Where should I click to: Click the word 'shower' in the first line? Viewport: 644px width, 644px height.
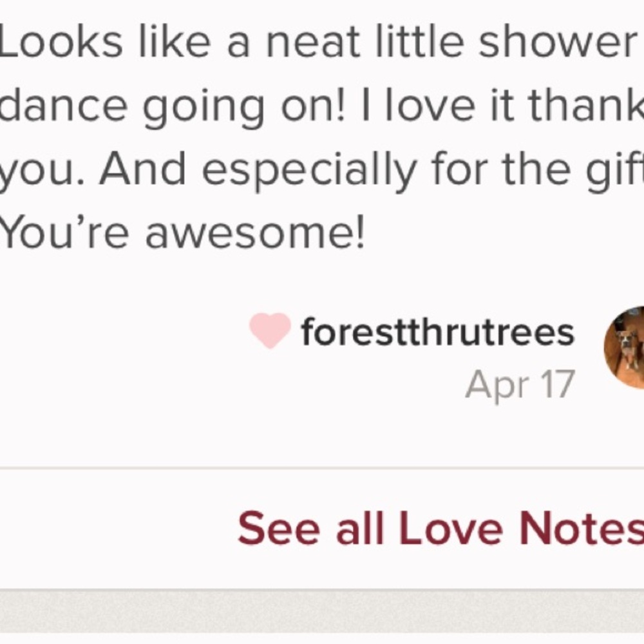click(557, 41)
